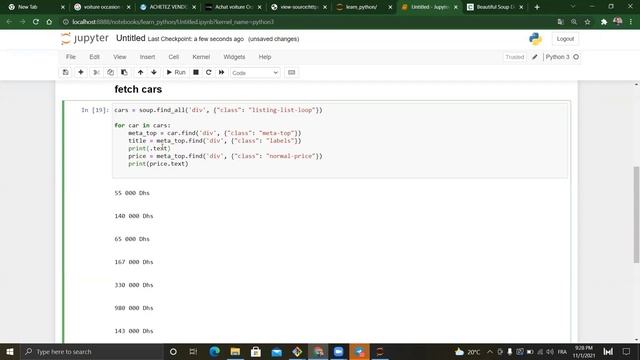640x360 pixels.
Task: Click the localhost address bar
Action: [306, 22]
